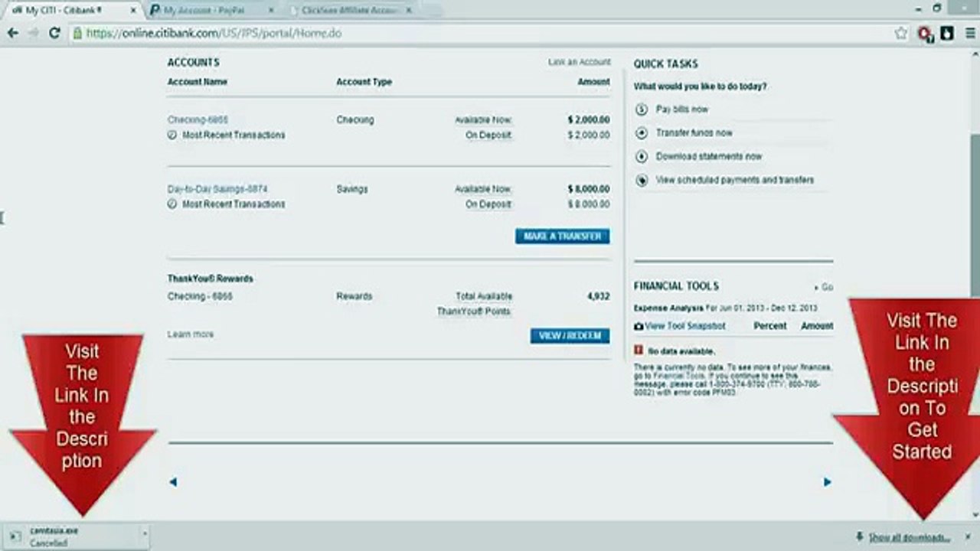The height and width of the screenshot is (551, 980).
Task: Click the left carousel arrow
Action: [x=173, y=482]
